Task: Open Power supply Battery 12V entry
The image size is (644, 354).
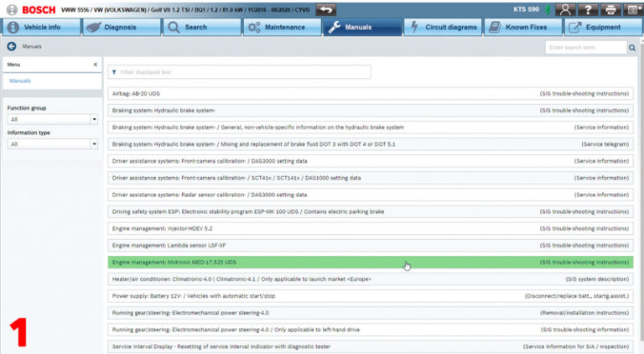Action: pyautogui.click(x=369, y=295)
